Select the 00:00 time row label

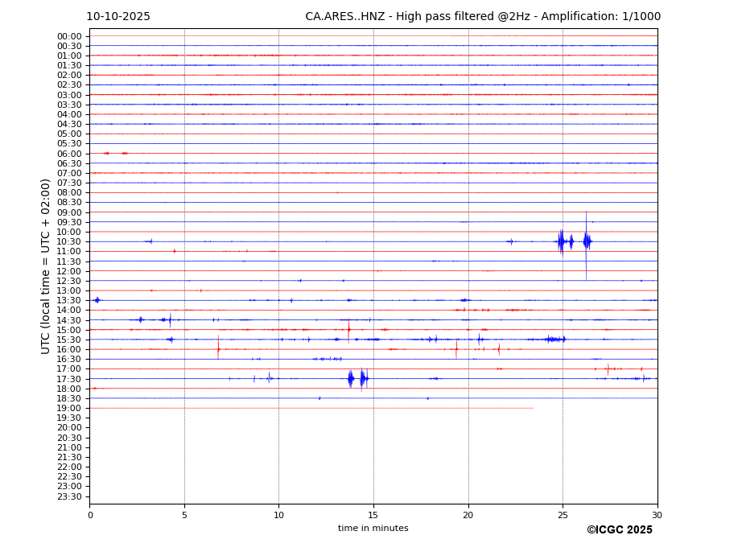[x=69, y=36]
